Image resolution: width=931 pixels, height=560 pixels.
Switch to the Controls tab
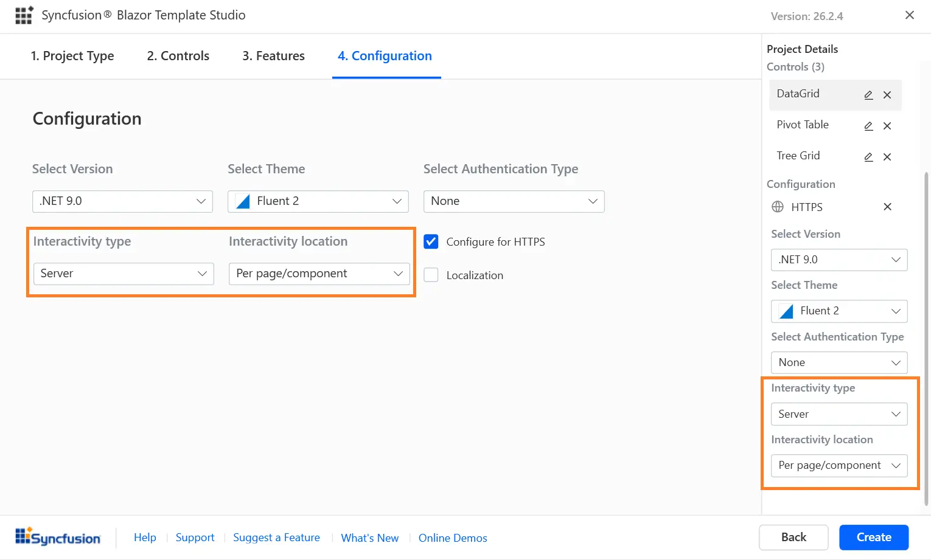click(x=177, y=55)
